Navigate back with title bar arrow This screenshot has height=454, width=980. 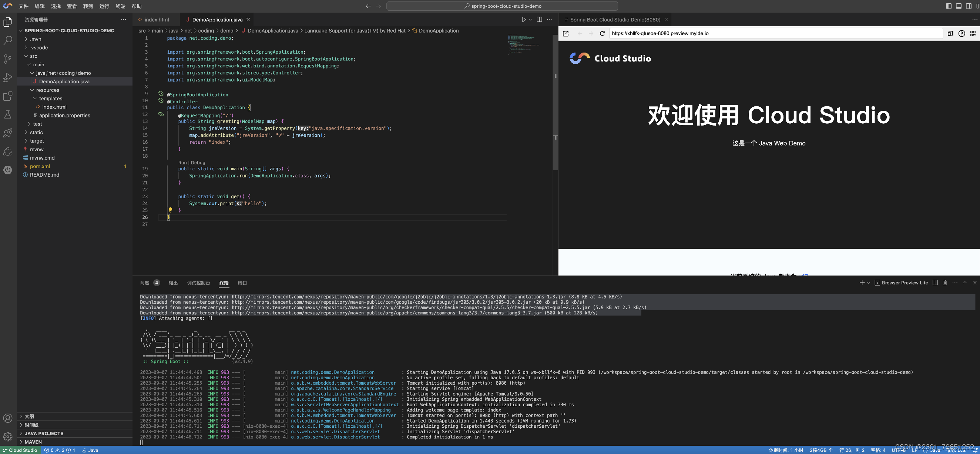368,6
